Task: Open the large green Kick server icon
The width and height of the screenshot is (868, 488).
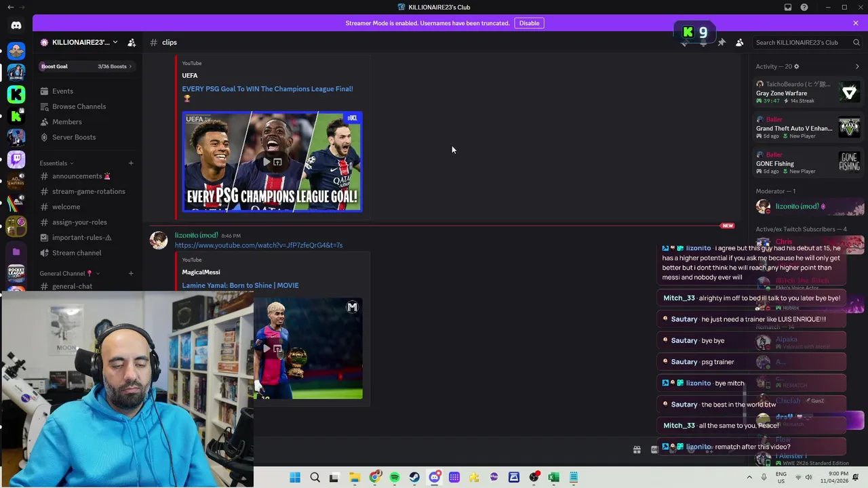Action: (16, 94)
